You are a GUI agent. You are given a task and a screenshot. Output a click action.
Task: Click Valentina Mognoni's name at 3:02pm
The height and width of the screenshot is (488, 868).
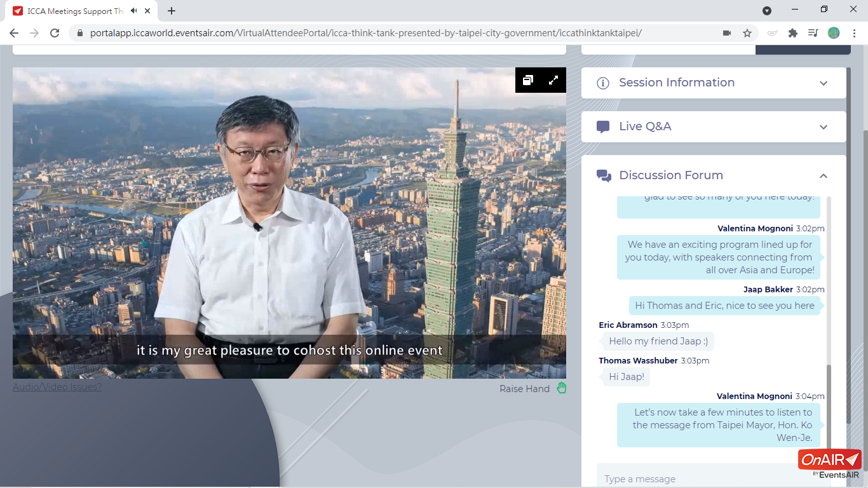[755, 228]
